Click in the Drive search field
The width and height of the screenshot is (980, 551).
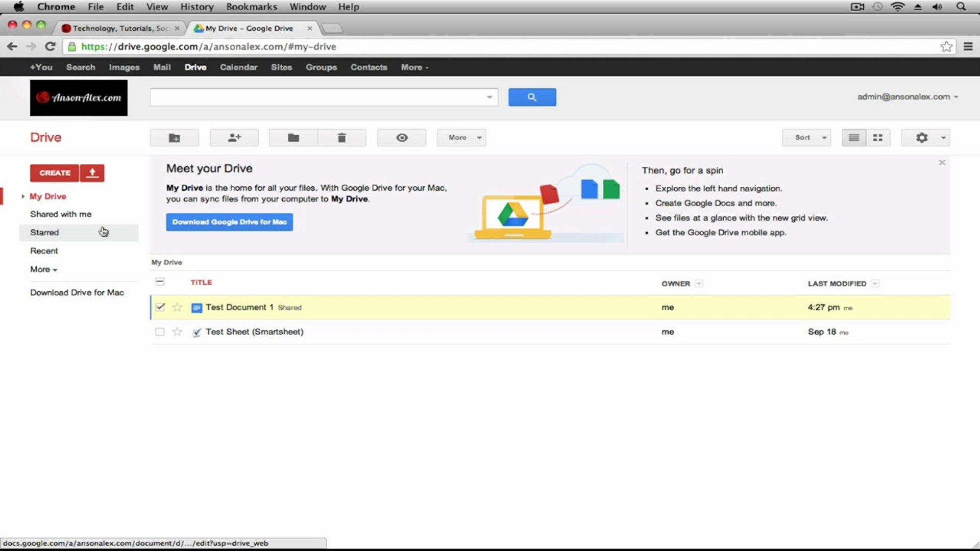pos(316,97)
